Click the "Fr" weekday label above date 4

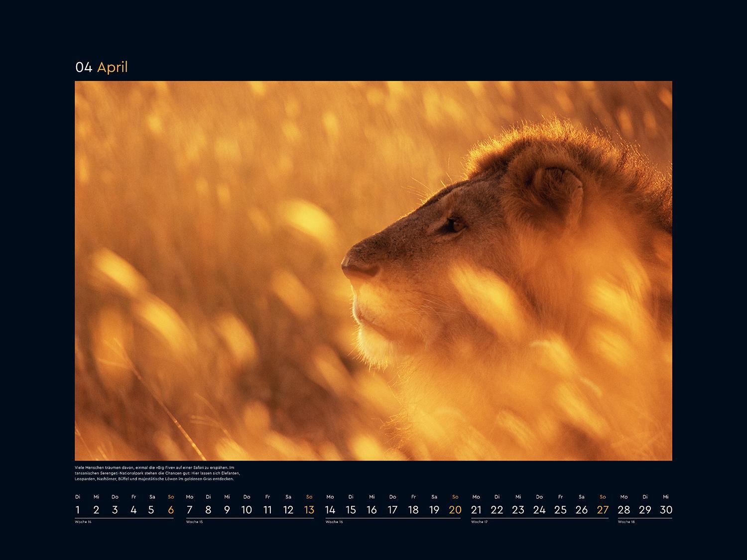click(133, 497)
